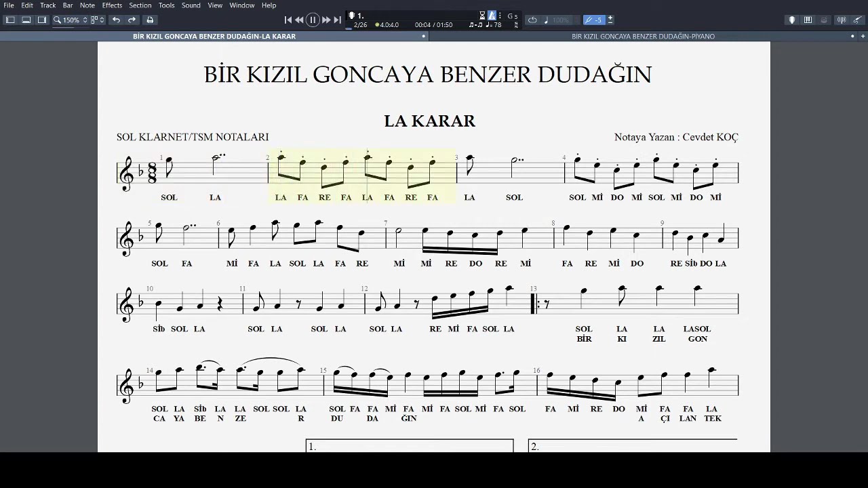The width and height of the screenshot is (868, 488).
Task: Redo the last undone action
Action: 132,20
